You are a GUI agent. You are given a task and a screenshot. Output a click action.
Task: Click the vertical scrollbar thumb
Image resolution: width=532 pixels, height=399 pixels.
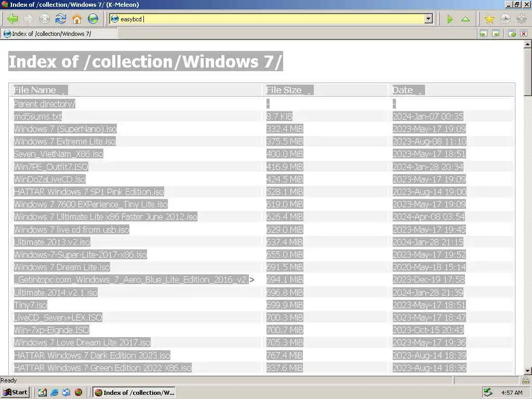pos(528,72)
